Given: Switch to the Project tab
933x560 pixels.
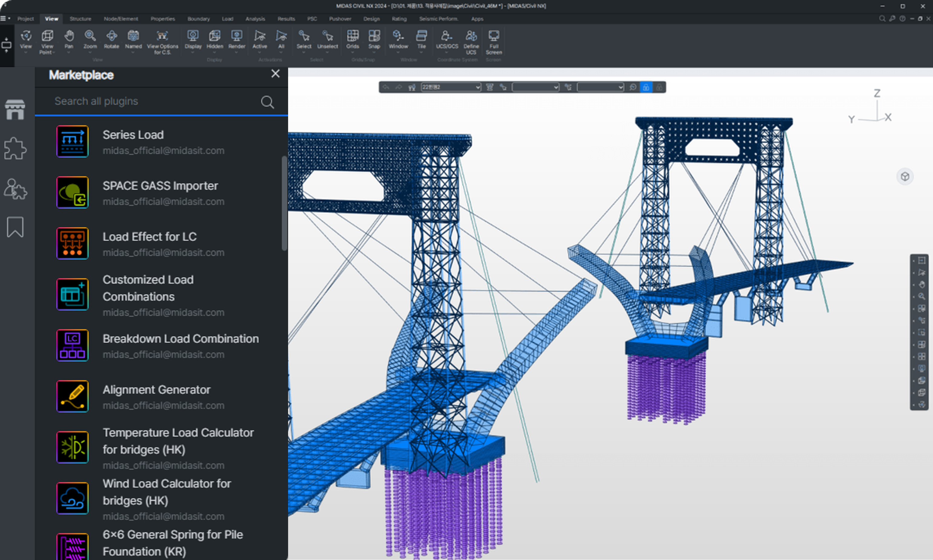Looking at the screenshot, I should click(26, 18).
